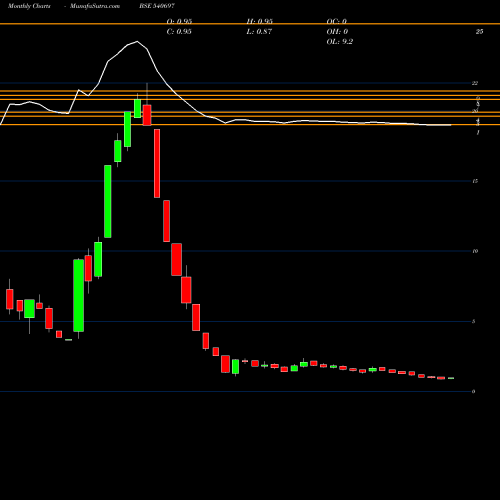Click the green candle spanning the 5 gridline
500x500 pixels.
[x=79, y=295]
